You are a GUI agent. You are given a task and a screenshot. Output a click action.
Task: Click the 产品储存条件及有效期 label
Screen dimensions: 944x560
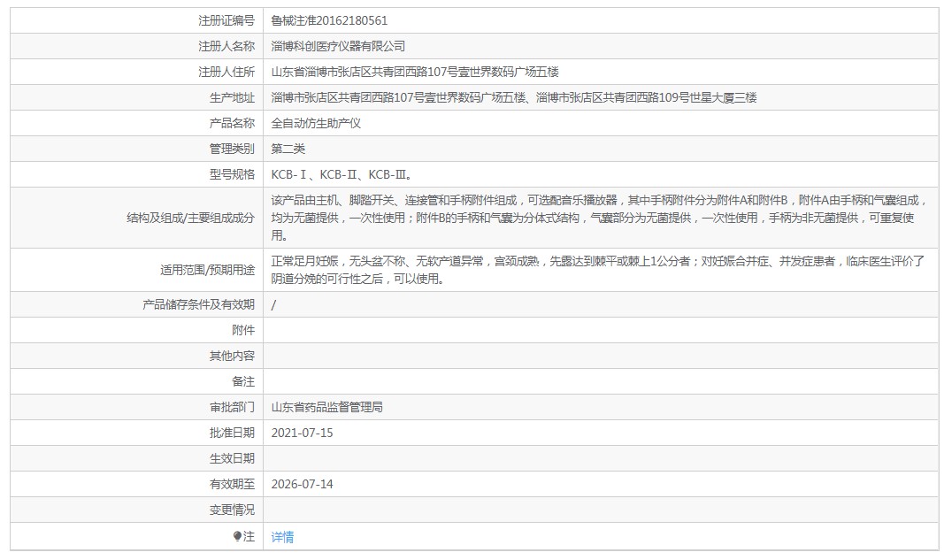[198, 304]
